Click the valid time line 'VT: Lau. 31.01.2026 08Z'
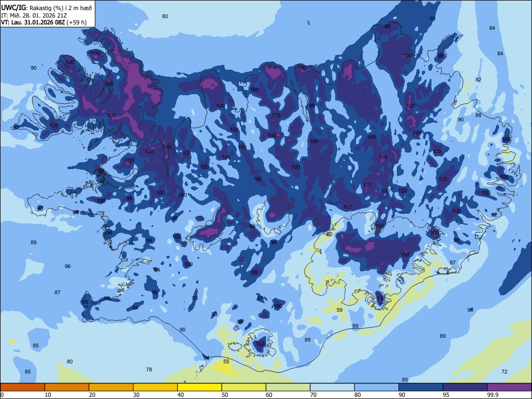532x399 pixels. click(x=33, y=22)
